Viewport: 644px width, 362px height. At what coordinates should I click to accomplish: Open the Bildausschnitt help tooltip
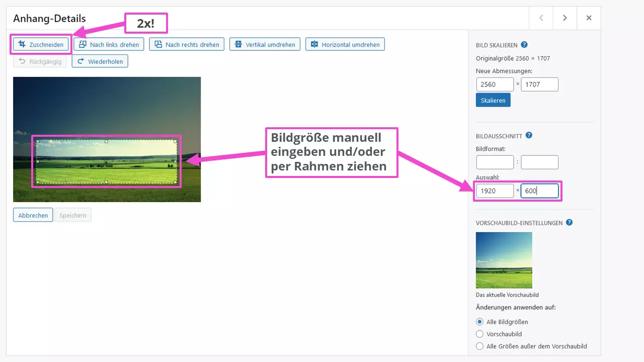[528, 135]
